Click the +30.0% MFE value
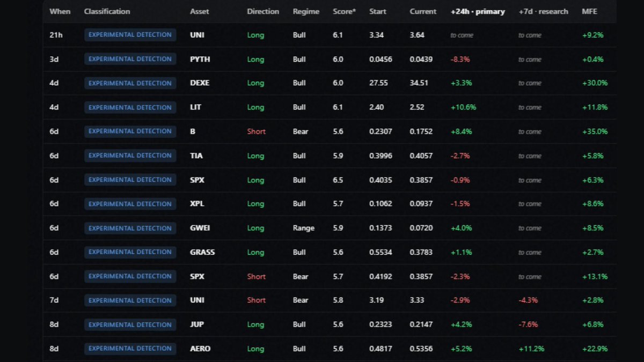The height and width of the screenshot is (362, 644). point(595,83)
